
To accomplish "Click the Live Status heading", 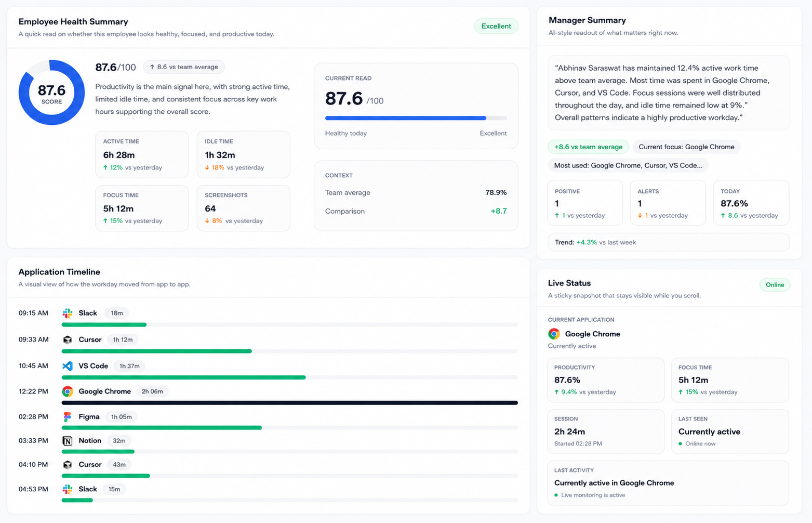I will click(569, 283).
